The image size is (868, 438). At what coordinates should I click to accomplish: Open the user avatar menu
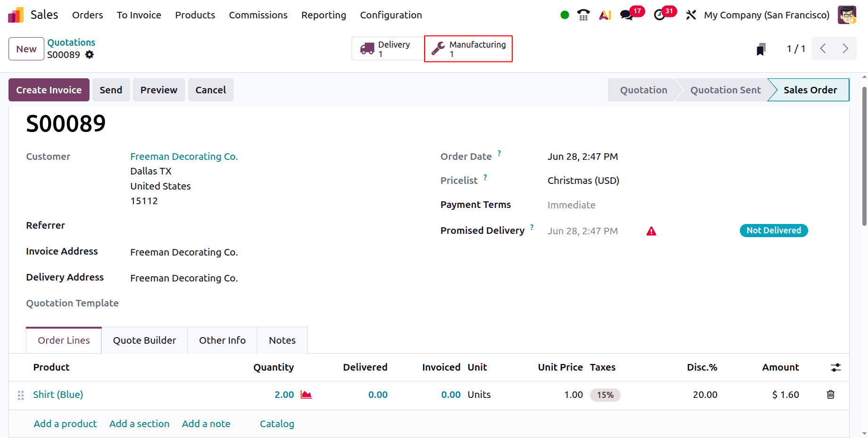tap(847, 15)
